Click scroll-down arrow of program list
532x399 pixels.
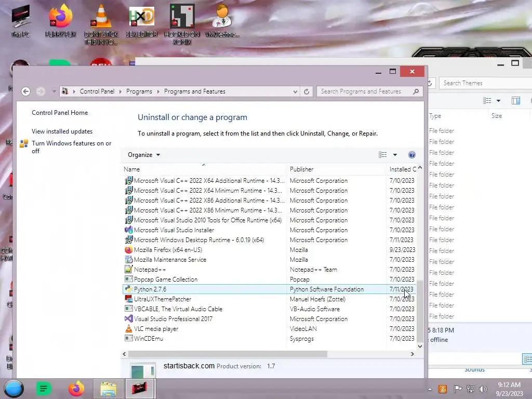coord(420,347)
